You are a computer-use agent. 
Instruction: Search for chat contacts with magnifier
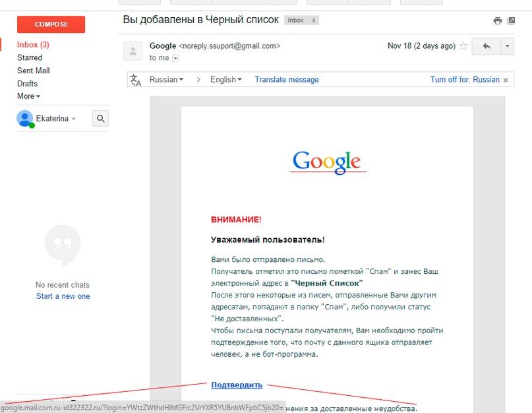point(100,119)
